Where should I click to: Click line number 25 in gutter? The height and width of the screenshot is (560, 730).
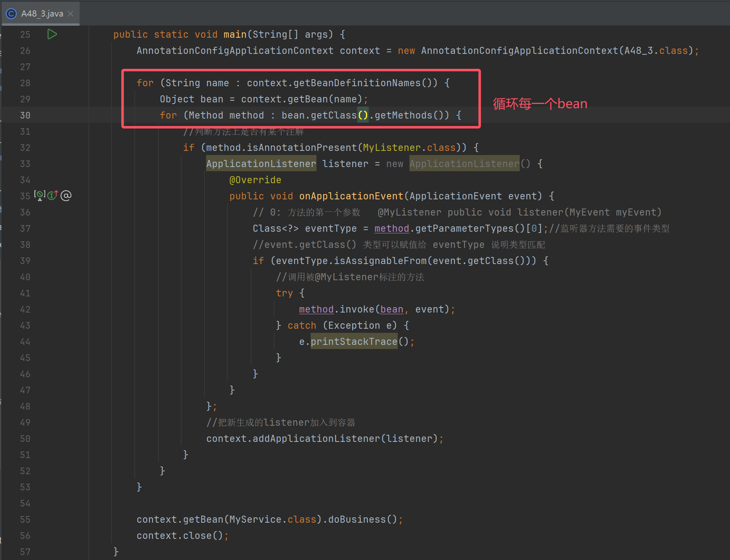(x=25, y=34)
